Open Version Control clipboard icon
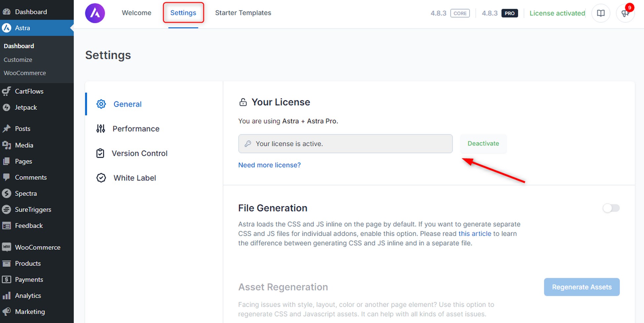This screenshot has height=323, width=644. point(100,153)
